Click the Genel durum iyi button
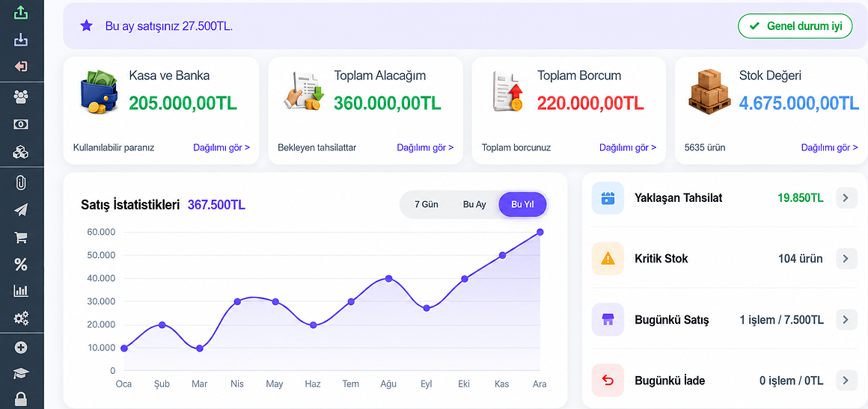 point(795,26)
